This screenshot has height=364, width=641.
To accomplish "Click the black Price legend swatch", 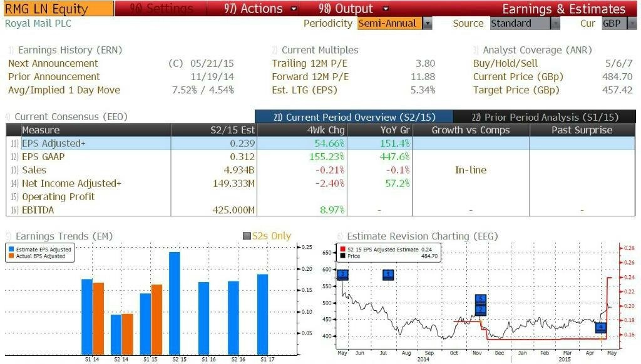I will click(342, 256).
